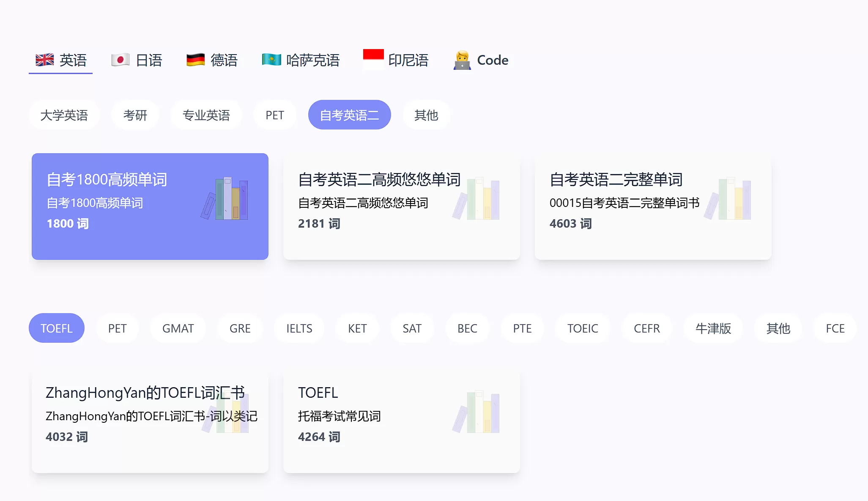Click the Kazakhstan flag icon for 哈萨克语
The height and width of the screenshot is (501, 868).
click(271, 60)
